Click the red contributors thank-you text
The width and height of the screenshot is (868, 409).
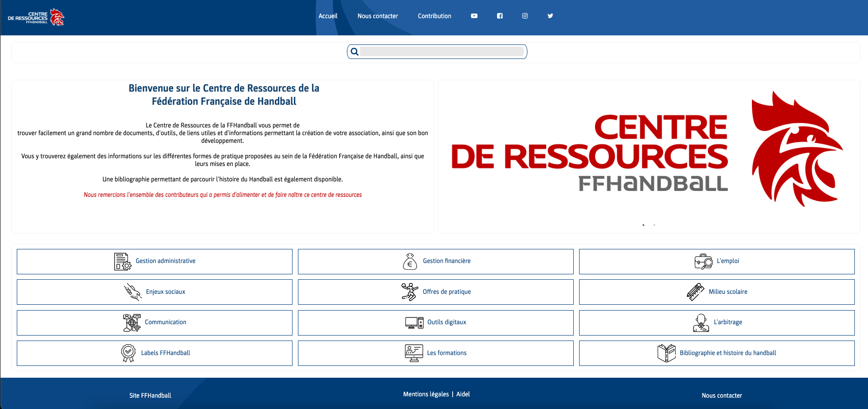223,195
